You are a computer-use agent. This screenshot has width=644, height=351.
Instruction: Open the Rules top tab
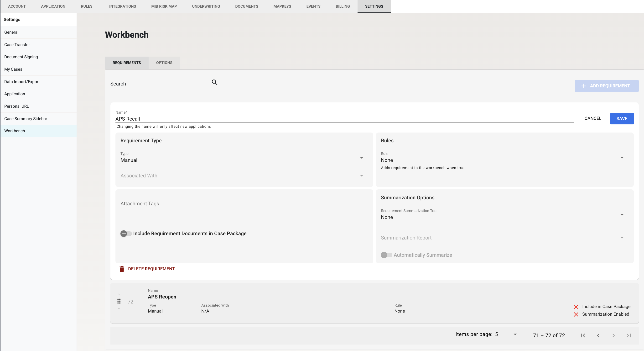click(87, 6)
